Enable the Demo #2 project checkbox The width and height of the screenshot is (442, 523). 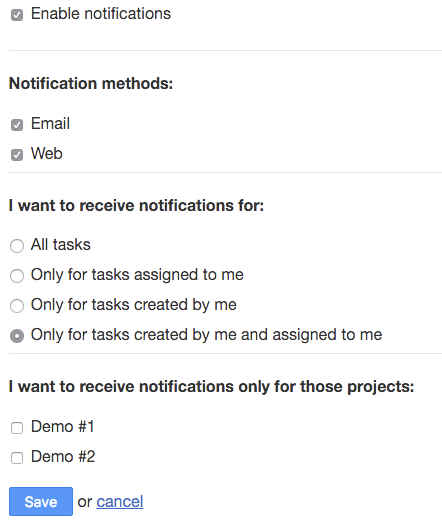(x=17, y=458)
